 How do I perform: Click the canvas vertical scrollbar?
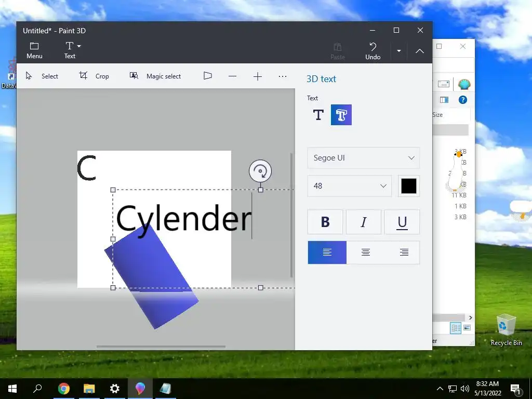(291, 216)
